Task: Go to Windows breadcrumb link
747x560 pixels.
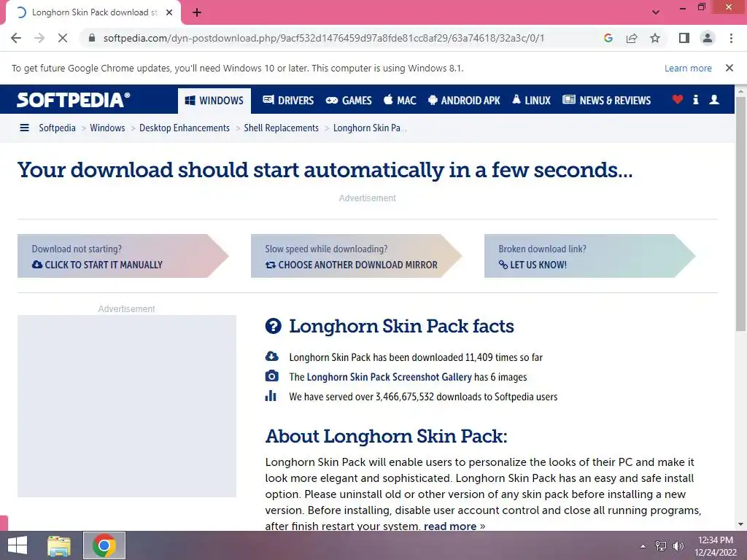Action: coord(107,128)
